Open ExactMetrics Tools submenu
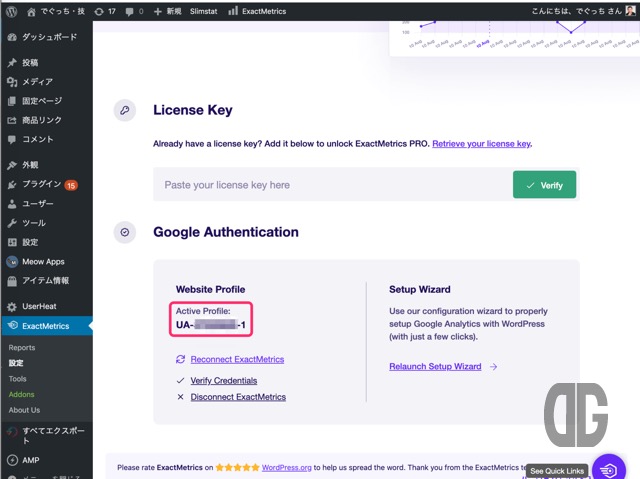This screenshot has width=640, height=479. coord(18,379)
